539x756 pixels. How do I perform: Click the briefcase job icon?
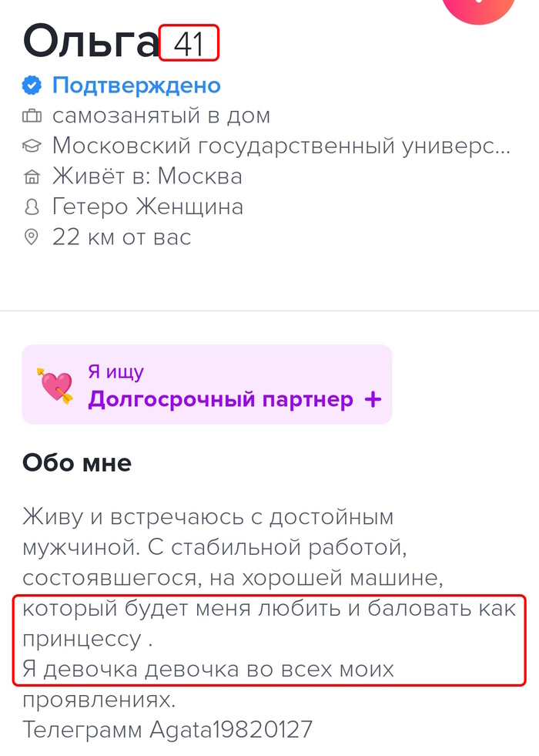pos(32,116)
